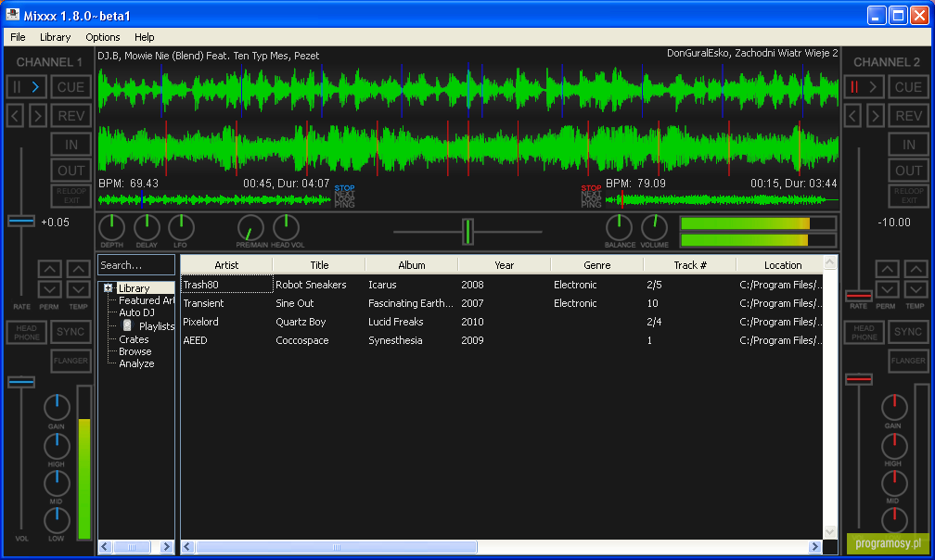Select Browse in the sidebar
The image size is (935, 560).
pyautogui.click(x=134, y=351)
